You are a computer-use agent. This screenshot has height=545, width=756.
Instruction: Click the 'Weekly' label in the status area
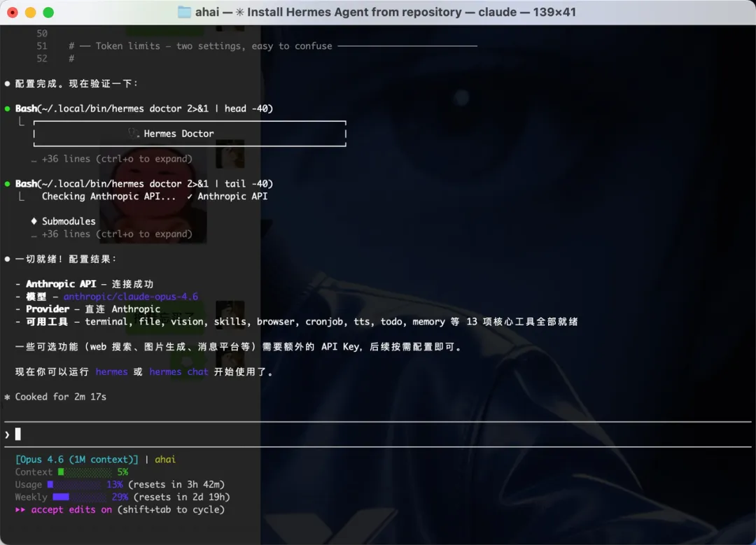tap(31, 497)
